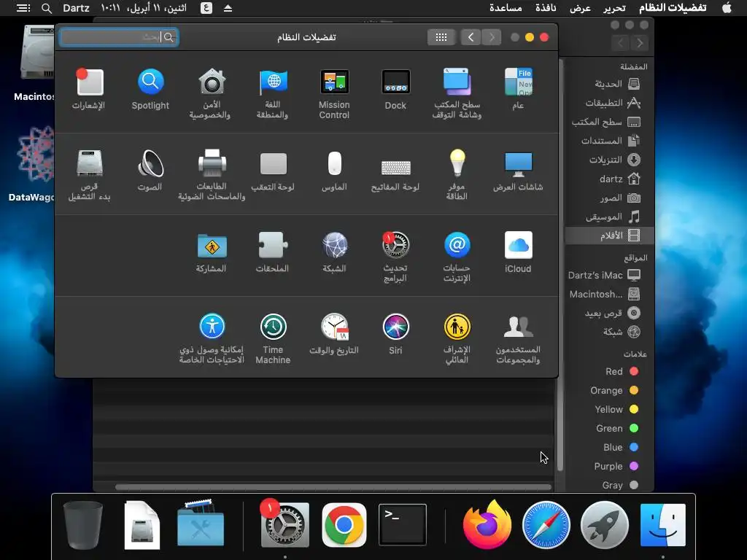Open Parental Controls (الإشراف العائلي) pane
747x560 pixels.
(457, 338)
